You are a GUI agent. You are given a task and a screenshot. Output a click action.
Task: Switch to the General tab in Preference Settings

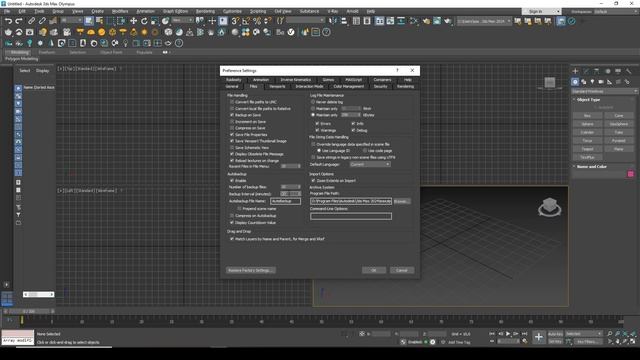coord(232,87)
